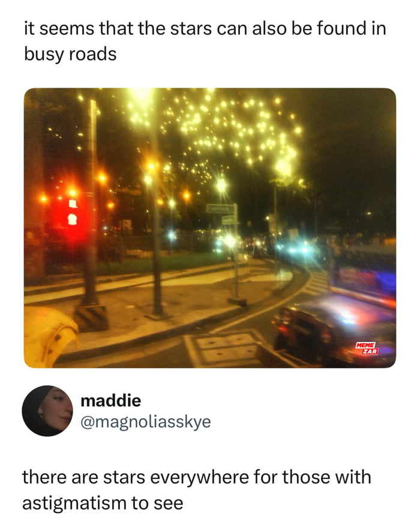This screenshot has width=420, height=525.
Task: Click the bluish headlights of oncoming traffic
Action: click(x=298, y=250)
